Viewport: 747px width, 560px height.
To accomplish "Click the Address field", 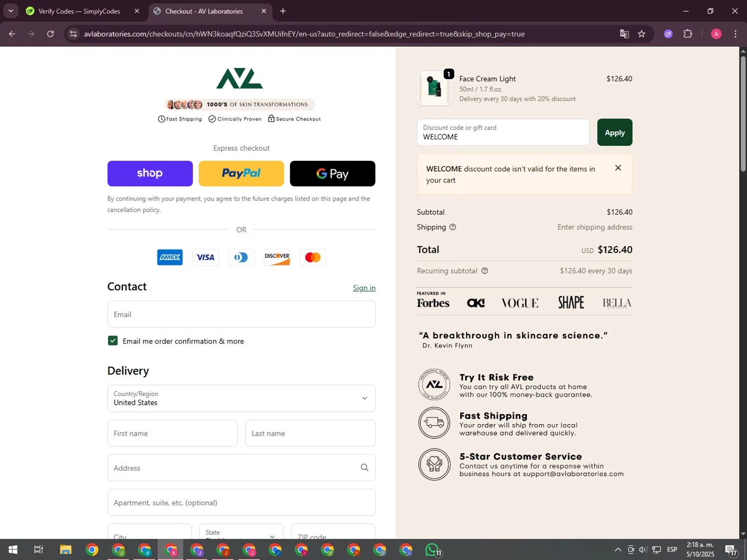I will [x=242, y=468].
